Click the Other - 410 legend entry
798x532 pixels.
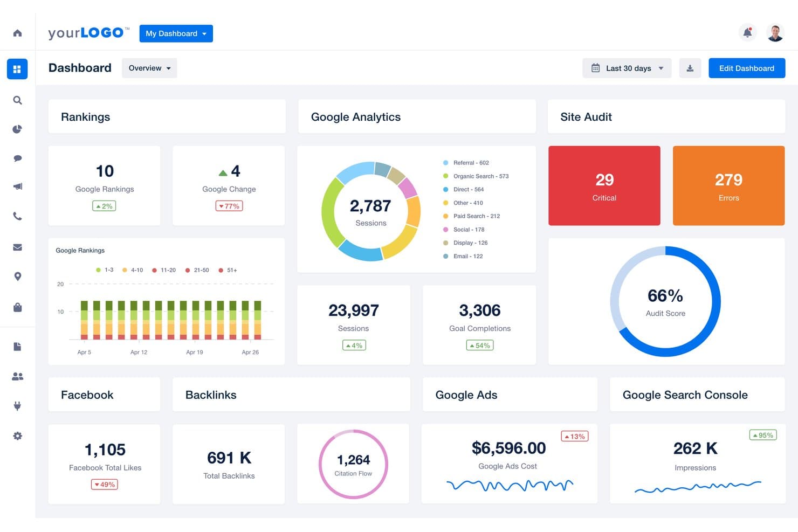463,203
